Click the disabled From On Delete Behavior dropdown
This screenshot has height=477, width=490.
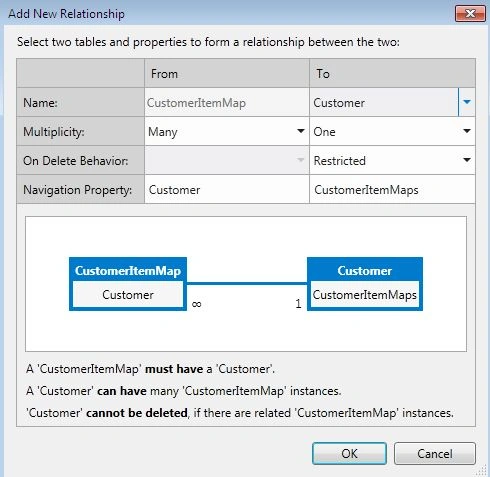(227, 160)
